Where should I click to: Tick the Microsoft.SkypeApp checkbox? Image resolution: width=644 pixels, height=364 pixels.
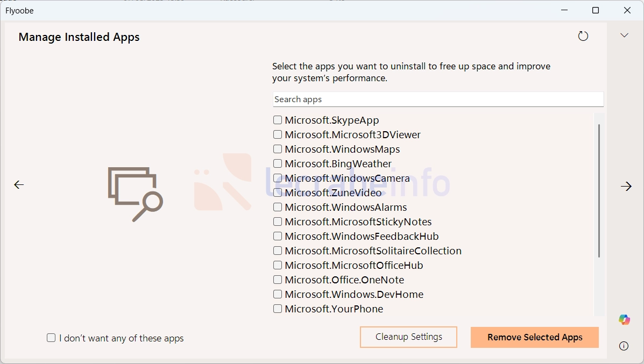tap(278, 120)
